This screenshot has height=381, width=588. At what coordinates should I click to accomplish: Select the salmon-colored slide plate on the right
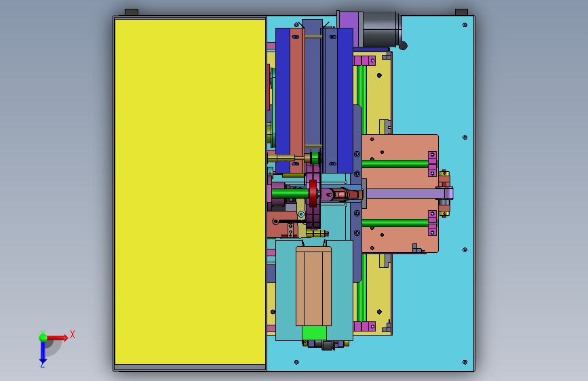[400, 193]
